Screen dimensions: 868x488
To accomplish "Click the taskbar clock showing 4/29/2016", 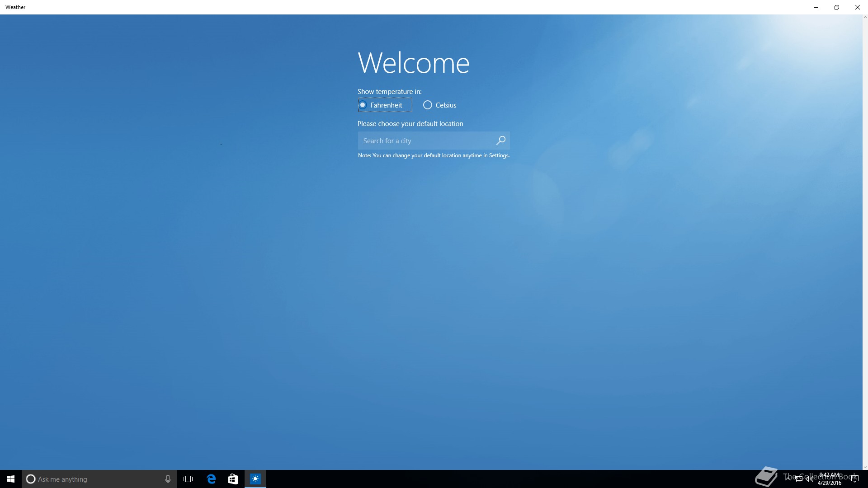I will tap(830, 479).
